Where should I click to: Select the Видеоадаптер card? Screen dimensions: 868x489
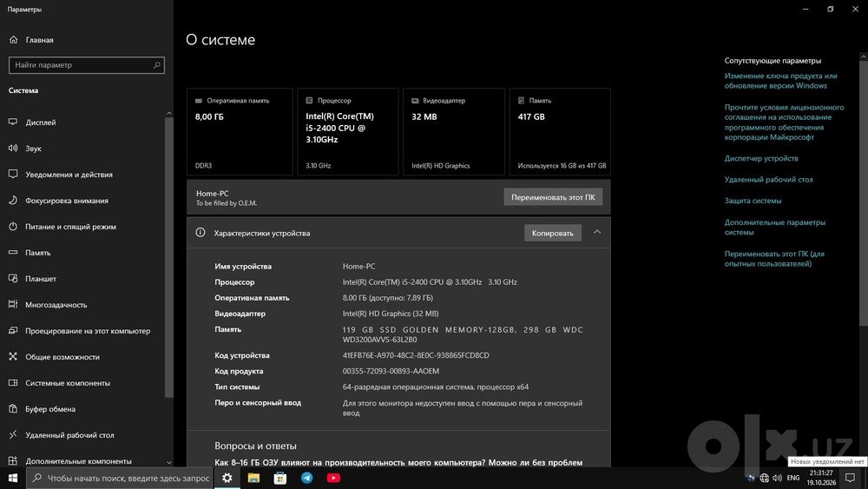tap(454, 132)
